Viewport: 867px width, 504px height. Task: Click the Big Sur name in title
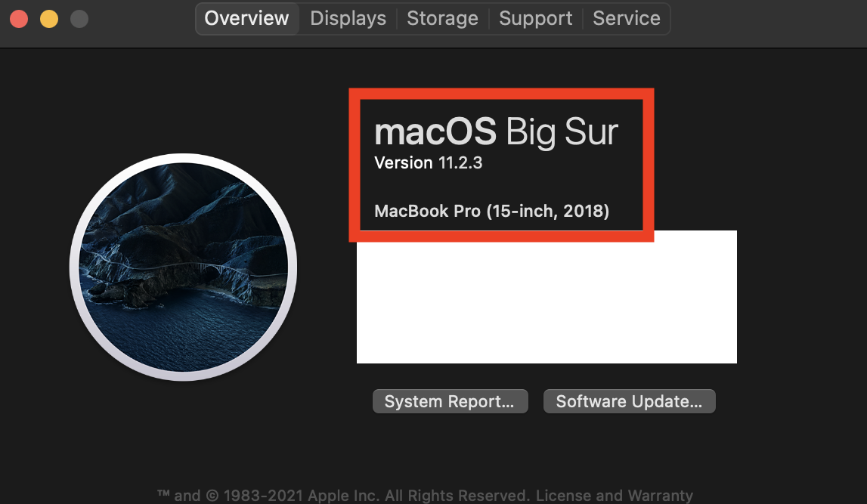(562, 133)
